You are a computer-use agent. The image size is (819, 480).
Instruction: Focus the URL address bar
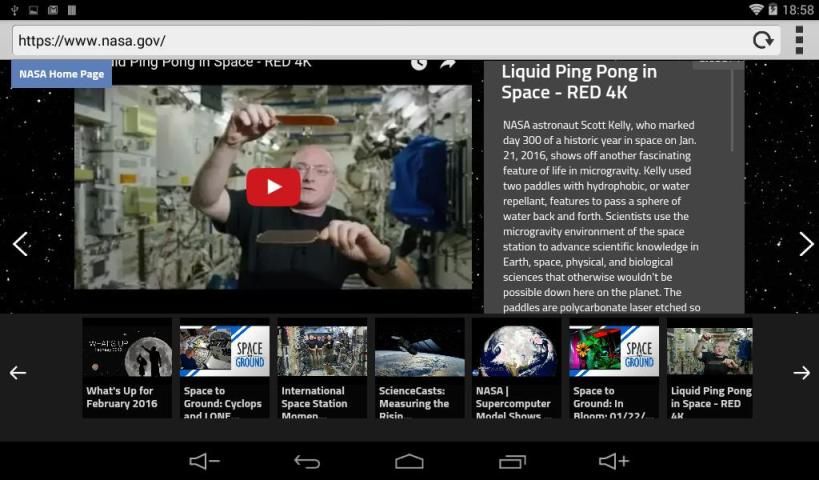coord(380,41)
